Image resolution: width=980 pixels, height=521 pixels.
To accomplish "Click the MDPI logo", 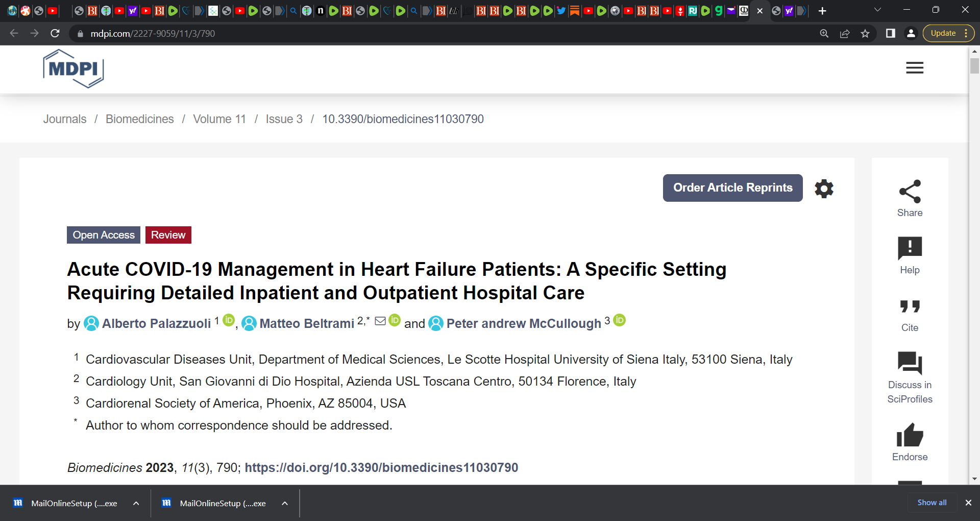I will (73, 68).
